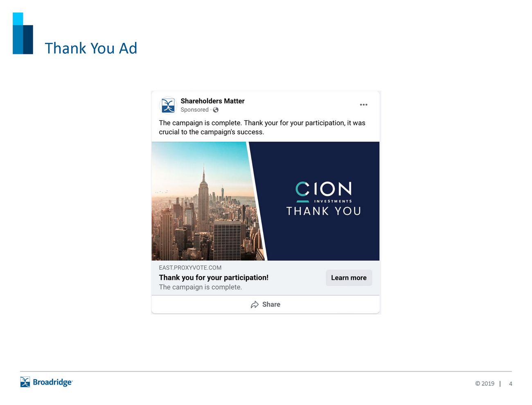Select the 'Thank you for your participation!' headline
This screenshot has height=405, width=532.
tap(214, 277)
